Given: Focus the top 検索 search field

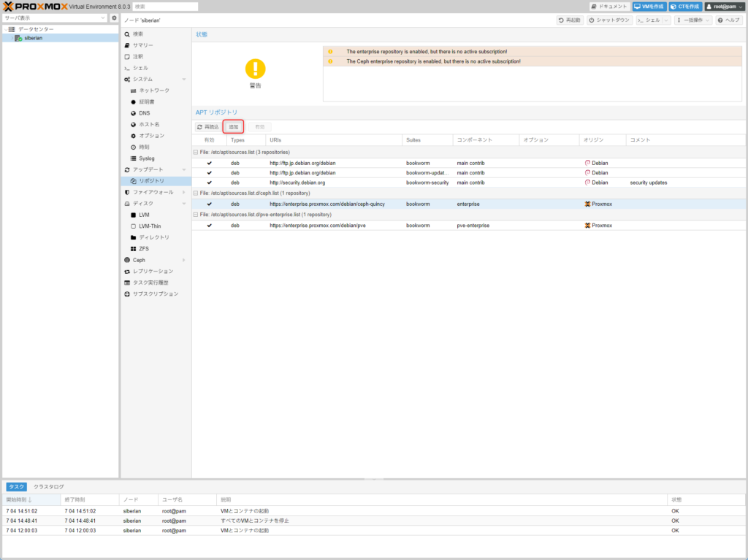Looking at the screenshot, I should (165, 7).
